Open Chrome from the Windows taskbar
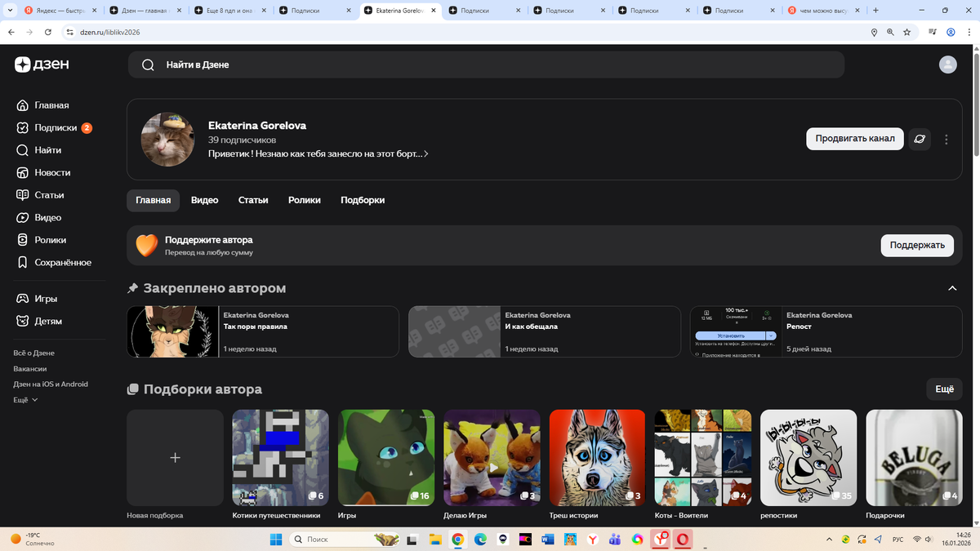Screen dimensions: 980x551 [458, 539]
